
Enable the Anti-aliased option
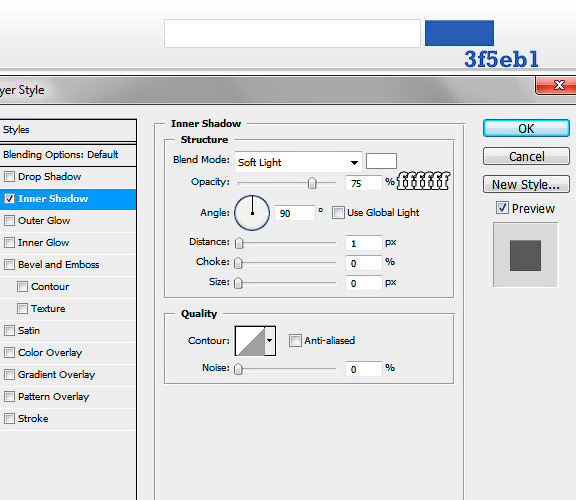tap(295, 341)
